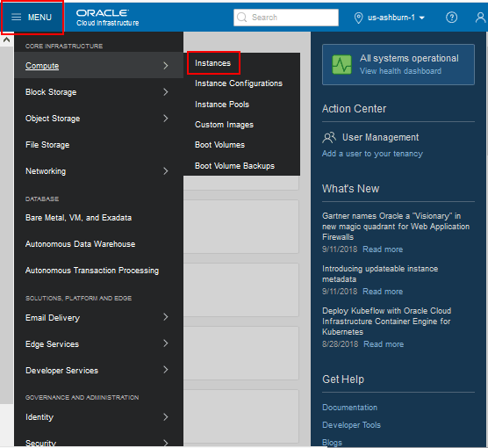Open Security menu item
The image size is (488, 448).
(x=40, y=443)
